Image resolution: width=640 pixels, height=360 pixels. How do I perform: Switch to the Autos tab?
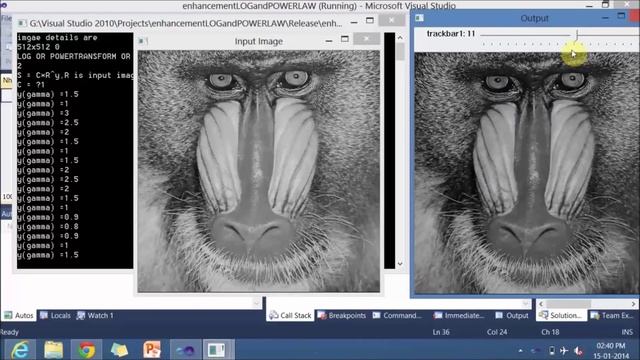(19, 315)
